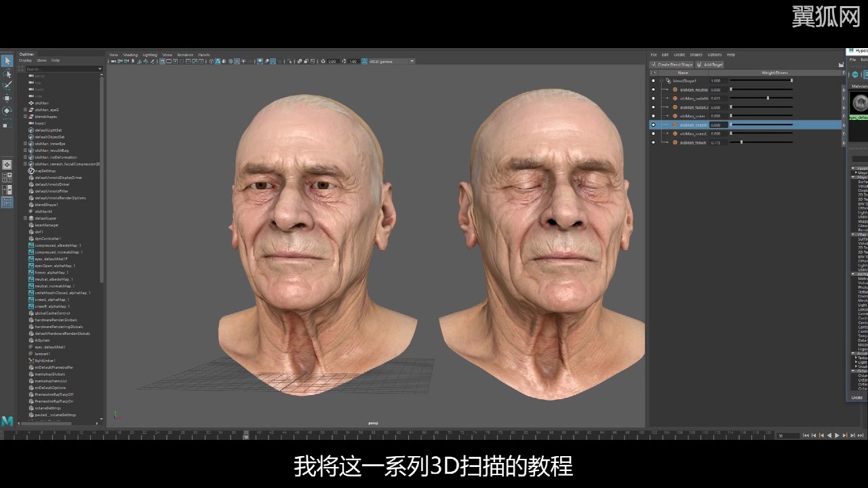Viewport: 868px width, 488px height.
Task: Expand oldMan_mouthBag node in Outliner
Action: 25,150
